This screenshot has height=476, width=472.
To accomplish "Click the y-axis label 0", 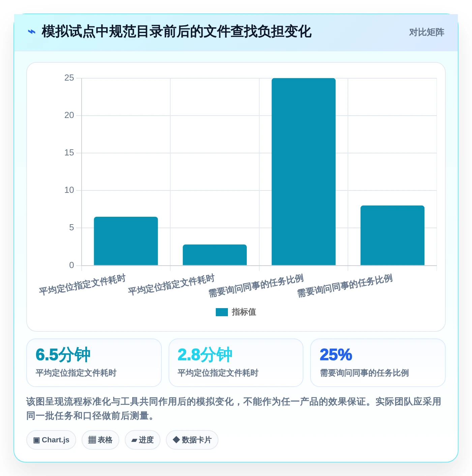I will pos(71,265).
